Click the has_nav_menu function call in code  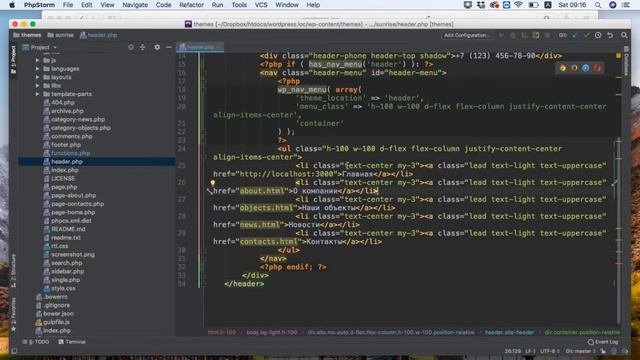pos(335,64)
